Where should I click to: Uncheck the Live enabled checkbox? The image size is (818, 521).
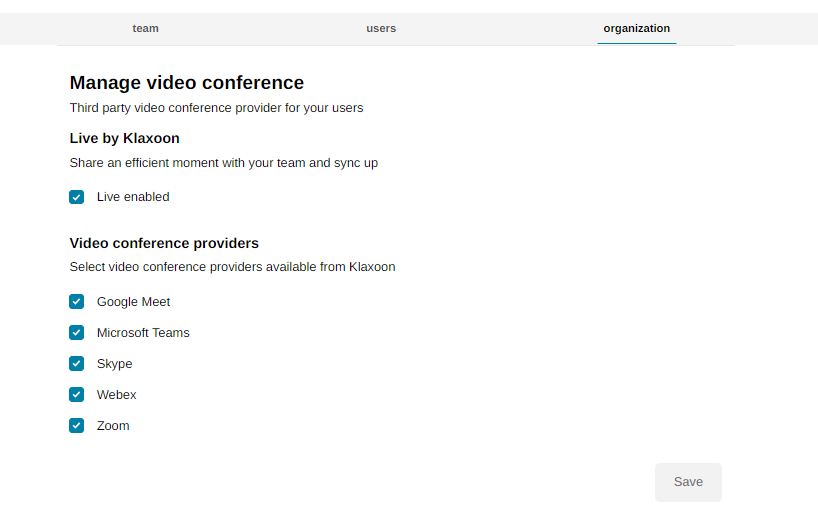[77, 197]
